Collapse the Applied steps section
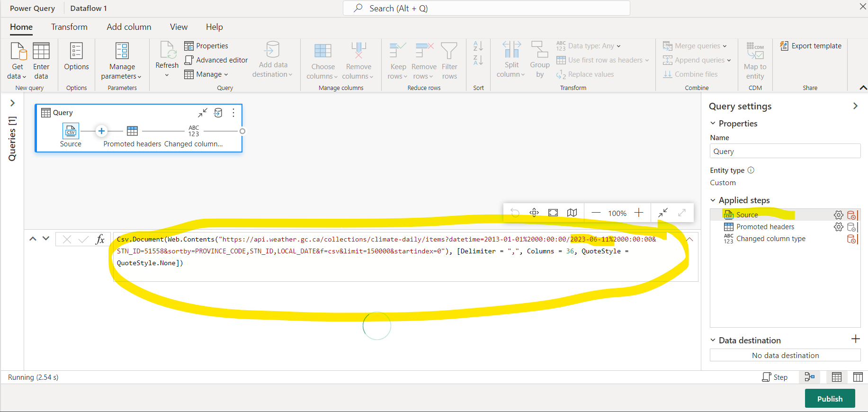The image size is (868, 412). tap(713, 200)
